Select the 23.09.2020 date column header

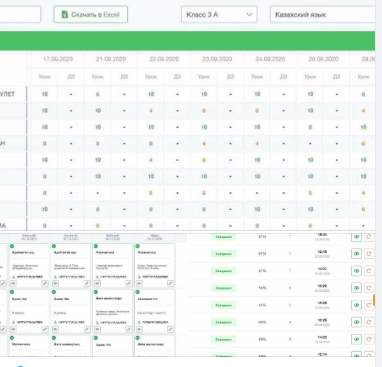(217, 59)
